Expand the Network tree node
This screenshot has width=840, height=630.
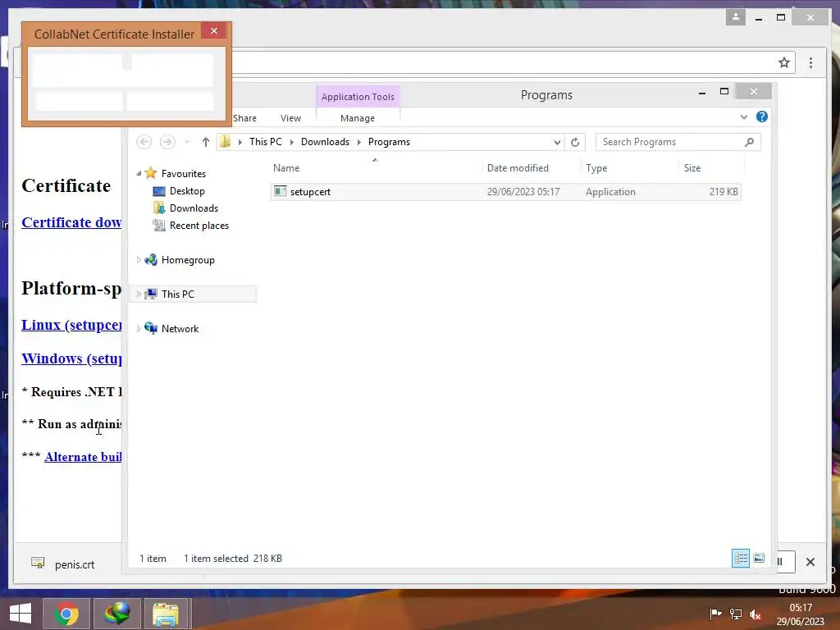[x=139, y=328]
